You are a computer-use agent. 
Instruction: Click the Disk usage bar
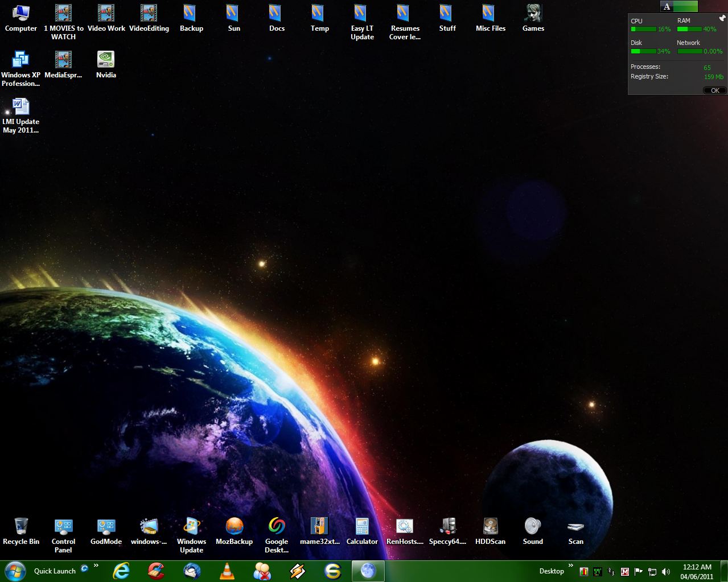pyautogui.click(x=643, y=51)
